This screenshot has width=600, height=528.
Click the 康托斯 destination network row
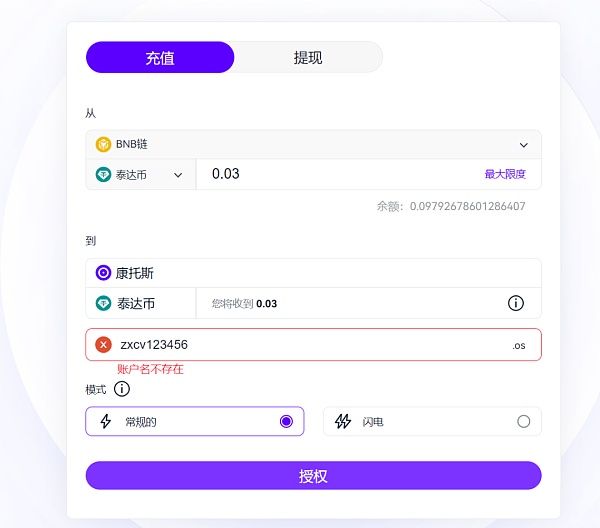pos(313,273)
